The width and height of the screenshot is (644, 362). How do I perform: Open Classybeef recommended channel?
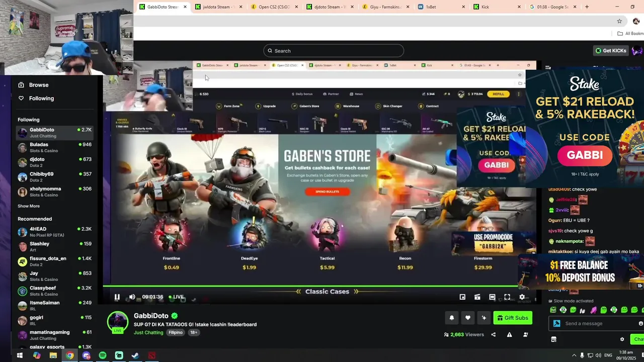click(x=54, y=291)
